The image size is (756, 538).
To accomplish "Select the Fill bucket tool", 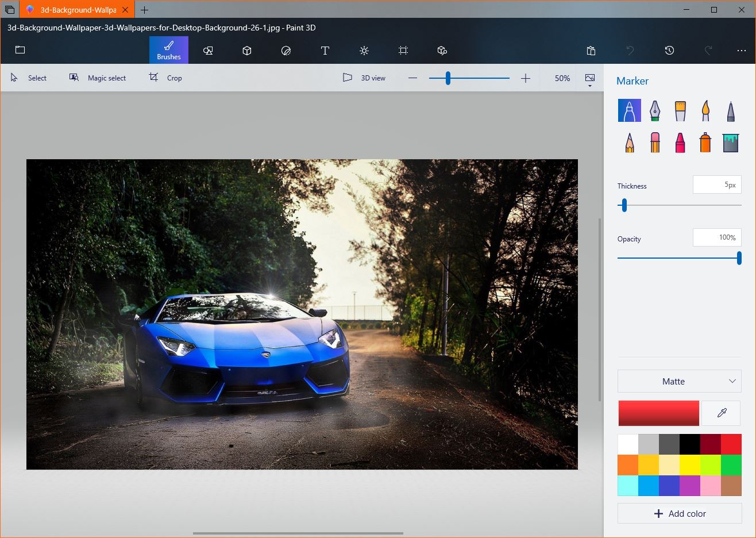I will [x=731, y=143].
